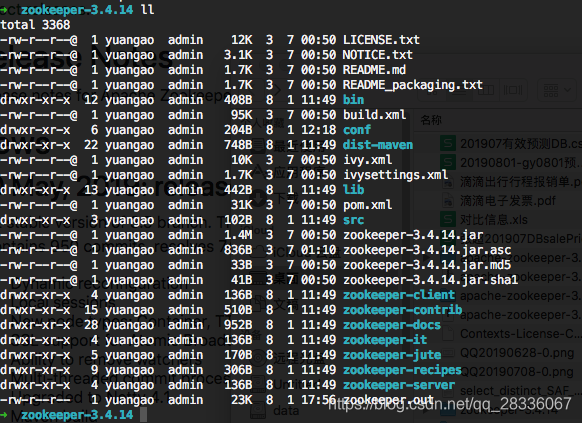Select the bin directory name
582x423 pixels.
point(353,100)
